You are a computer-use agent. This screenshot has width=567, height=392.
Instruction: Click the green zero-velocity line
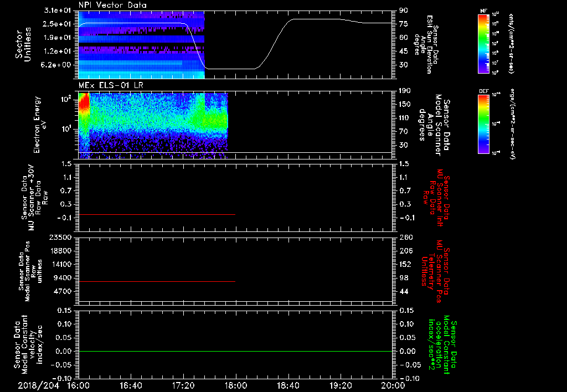pyautogui.click(x=235, y=351)
